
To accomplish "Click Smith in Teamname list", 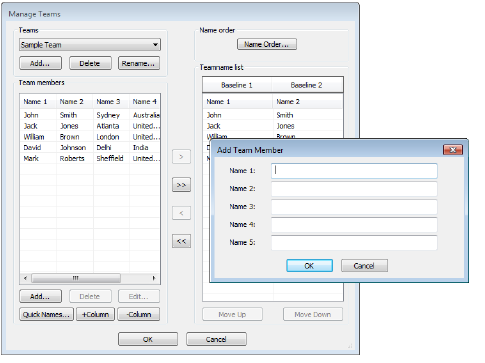I will click(x=285, y=115).
